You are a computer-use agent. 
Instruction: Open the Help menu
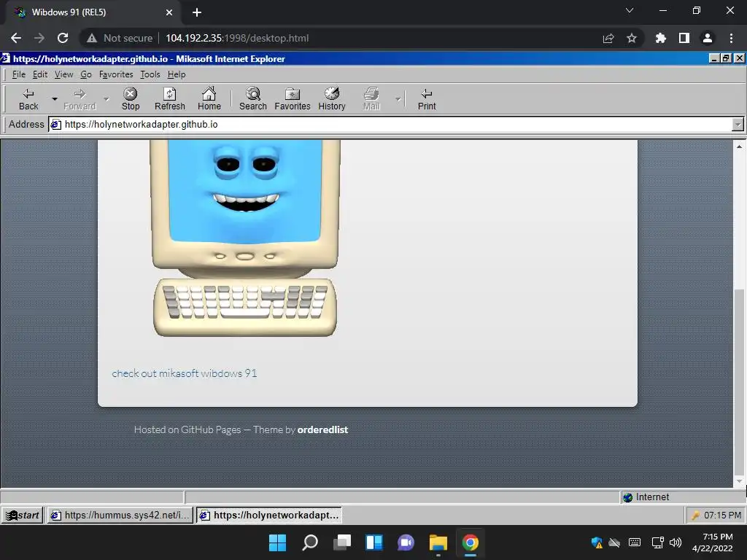tap(177, 74)
